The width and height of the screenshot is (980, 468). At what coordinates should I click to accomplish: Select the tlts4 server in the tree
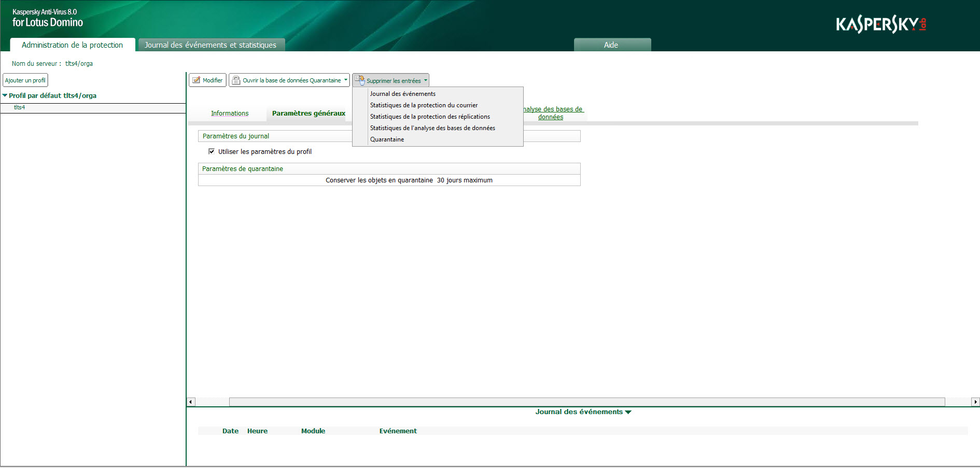[20, 107]
